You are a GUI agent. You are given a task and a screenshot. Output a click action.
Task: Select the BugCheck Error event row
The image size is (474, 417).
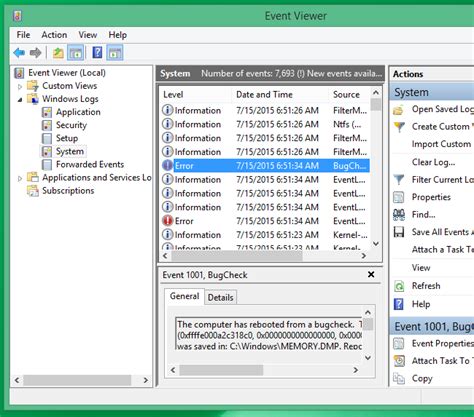click(266, 166)
